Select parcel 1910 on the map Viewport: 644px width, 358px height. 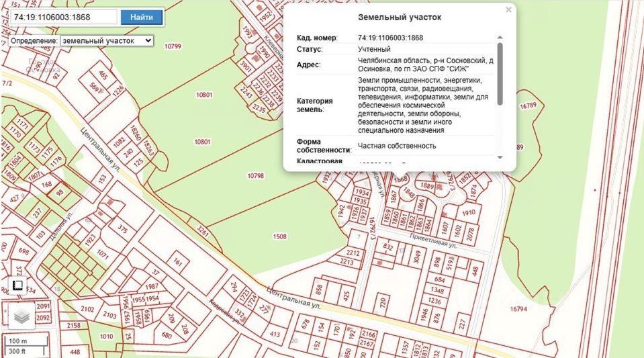[x=468, y=213]
